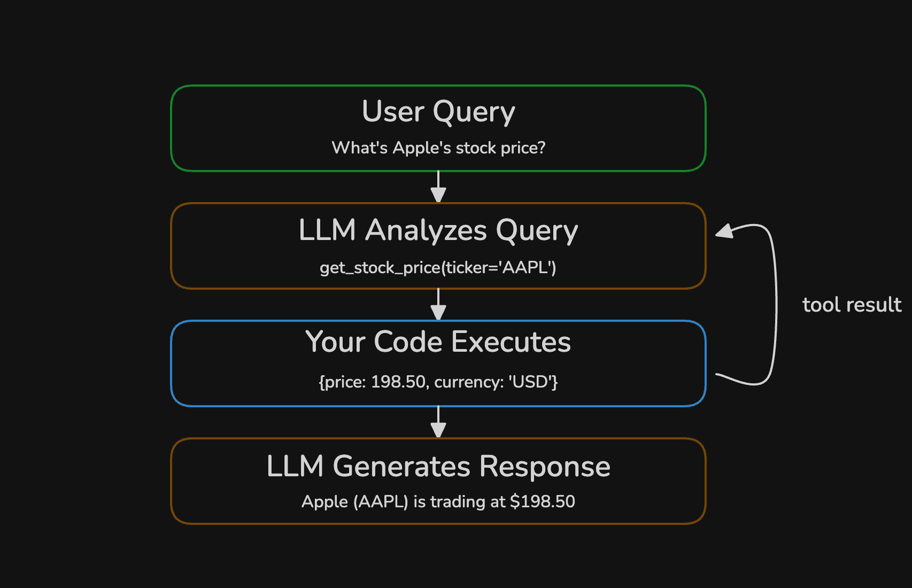The image size is (912, 588).
Task: Click the "LLM Analyzes Query" heading
Action: tap(438, 230)
